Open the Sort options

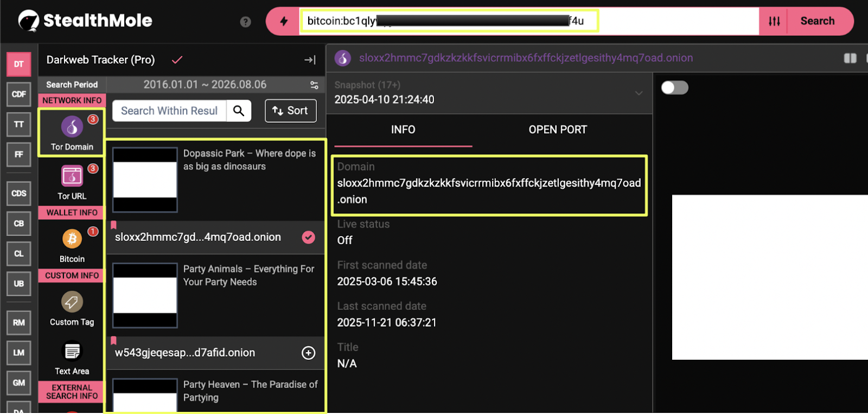click(x=291, y=111)
